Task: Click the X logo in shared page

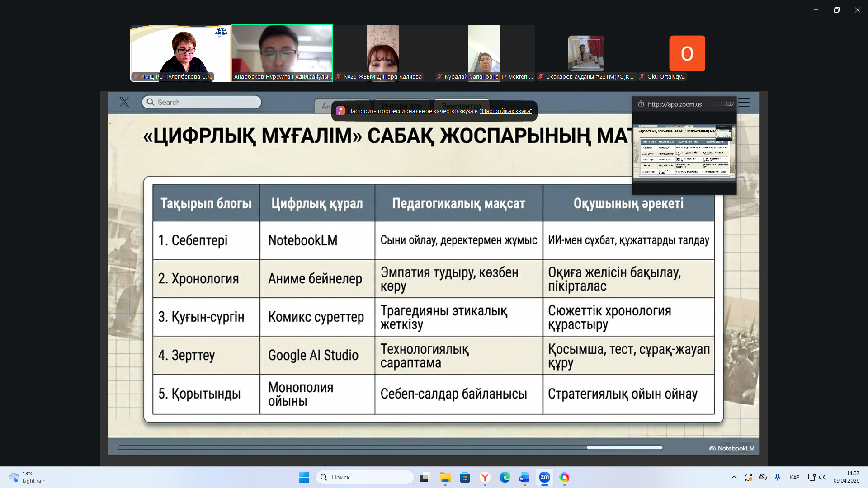Action: pos(124,102)
